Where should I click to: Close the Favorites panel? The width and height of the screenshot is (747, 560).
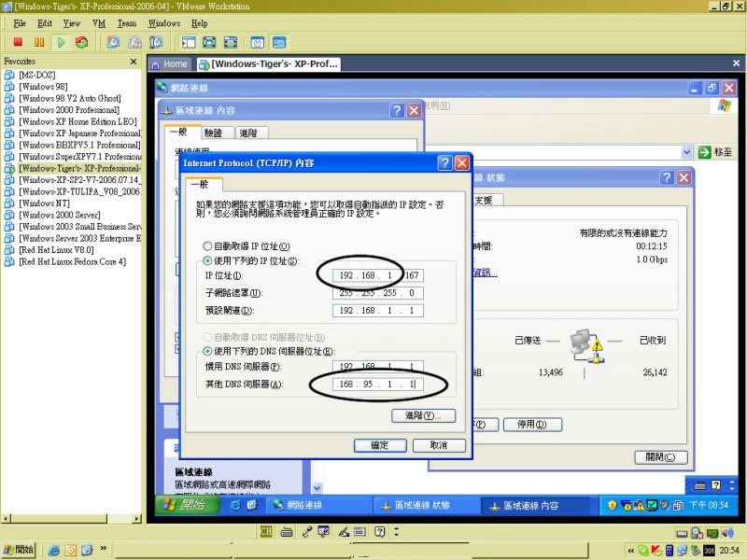[134, 62]
